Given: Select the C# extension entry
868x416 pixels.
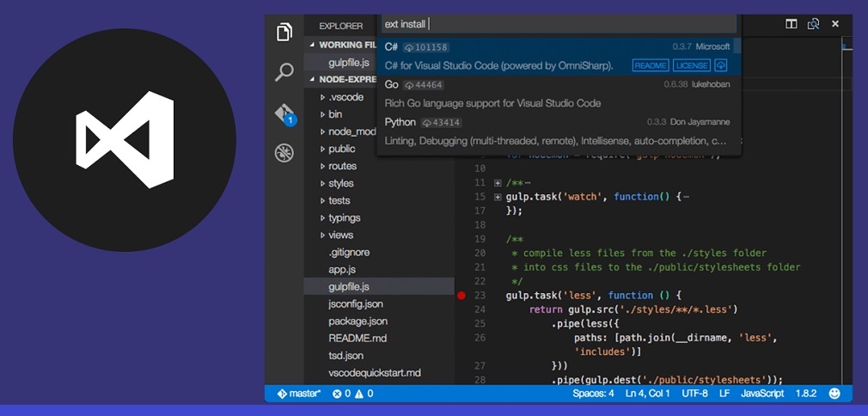Looking at the screenshot, I should (x=559, y=56).
